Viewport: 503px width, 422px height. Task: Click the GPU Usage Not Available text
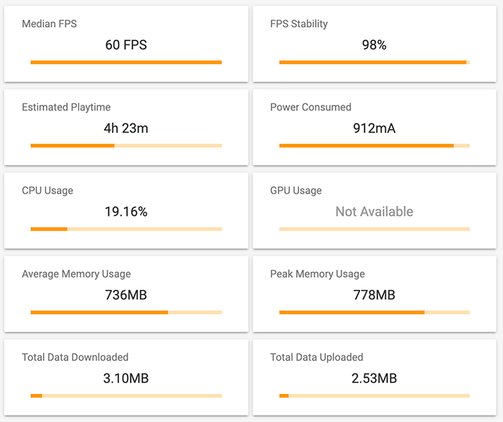tap(374, 212)
